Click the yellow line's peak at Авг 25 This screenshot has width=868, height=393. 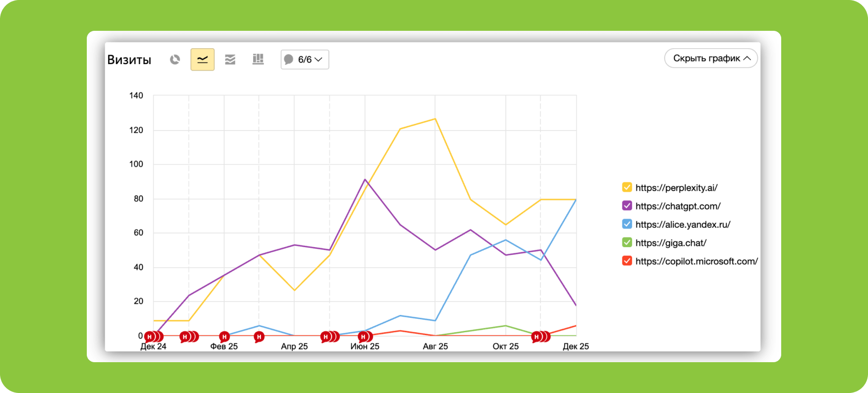435,119
